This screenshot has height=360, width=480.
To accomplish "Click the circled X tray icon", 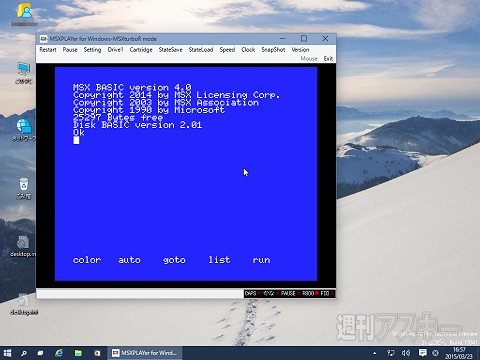I will (435, 353).
